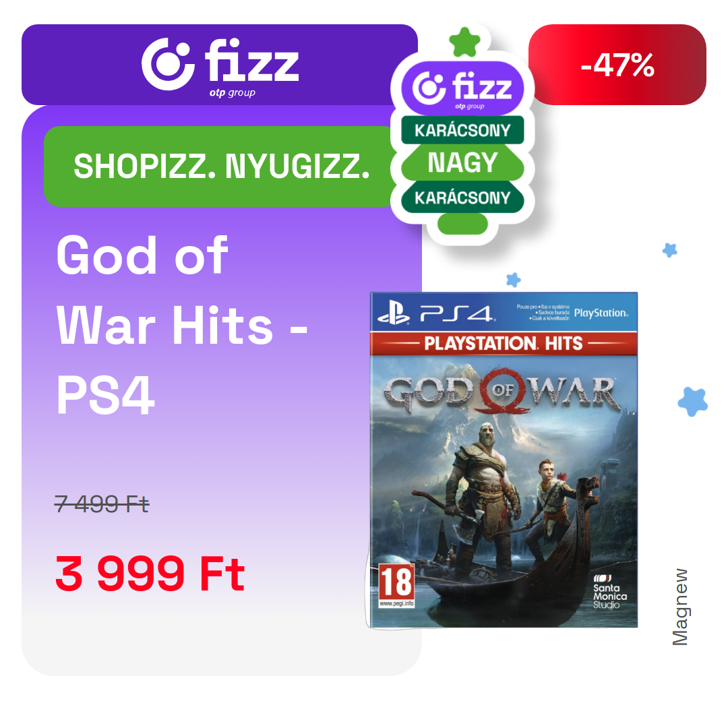Click the NAGY label on tree badge
This screenshot has height=728, width=728.
pyautogui.click(x=462, y=163)
